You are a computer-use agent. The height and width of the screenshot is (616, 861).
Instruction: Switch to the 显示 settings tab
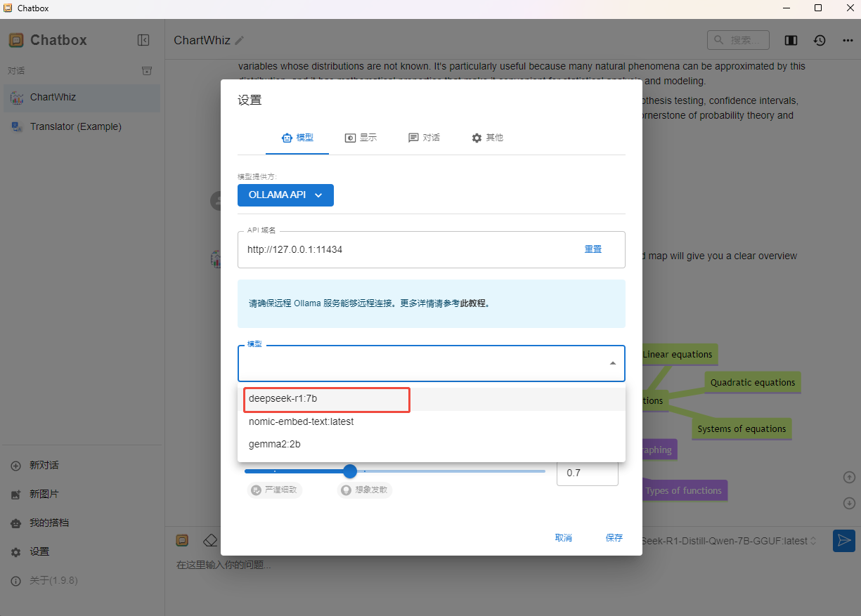[361, 138]
